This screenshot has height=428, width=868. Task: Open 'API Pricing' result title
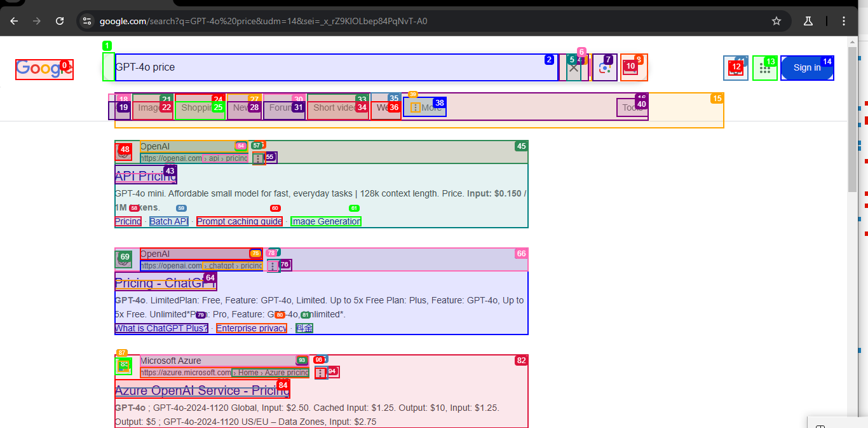(146, 176)
